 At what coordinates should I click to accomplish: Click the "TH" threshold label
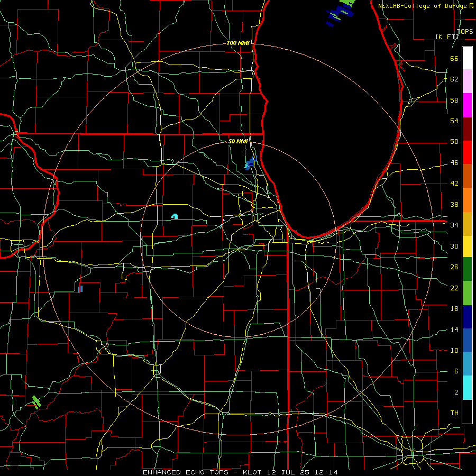pos(454,413)
